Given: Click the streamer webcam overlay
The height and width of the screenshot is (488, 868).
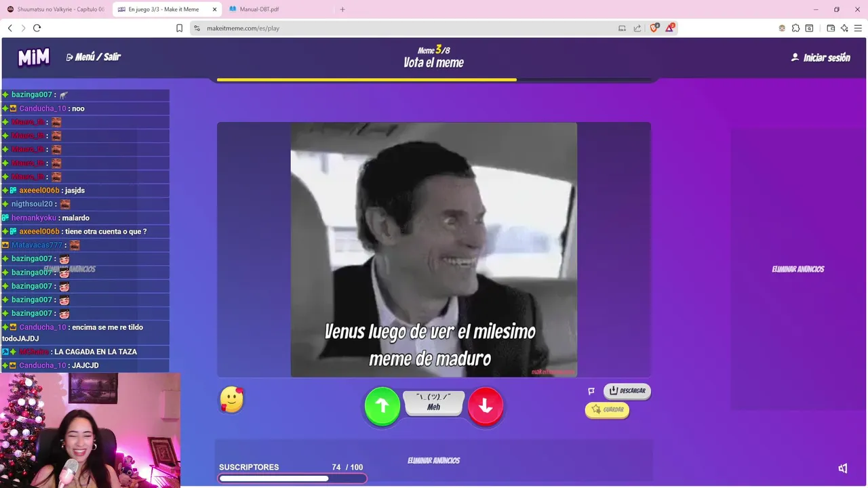Looking at the screenshot, I should point(90,430).
